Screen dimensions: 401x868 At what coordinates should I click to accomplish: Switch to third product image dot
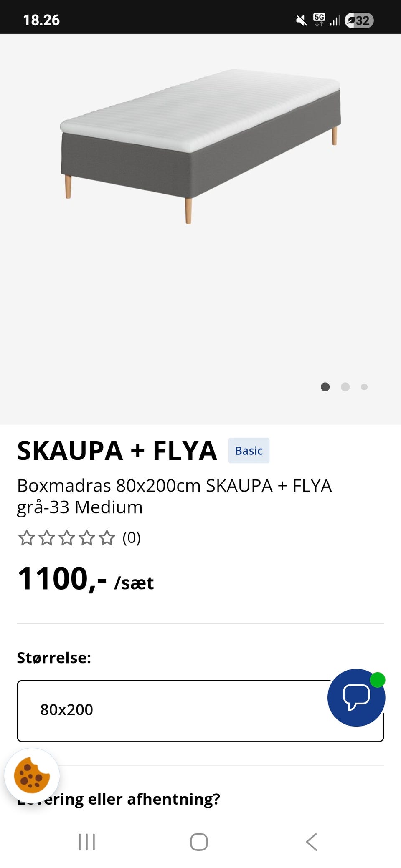click(364, 387)
